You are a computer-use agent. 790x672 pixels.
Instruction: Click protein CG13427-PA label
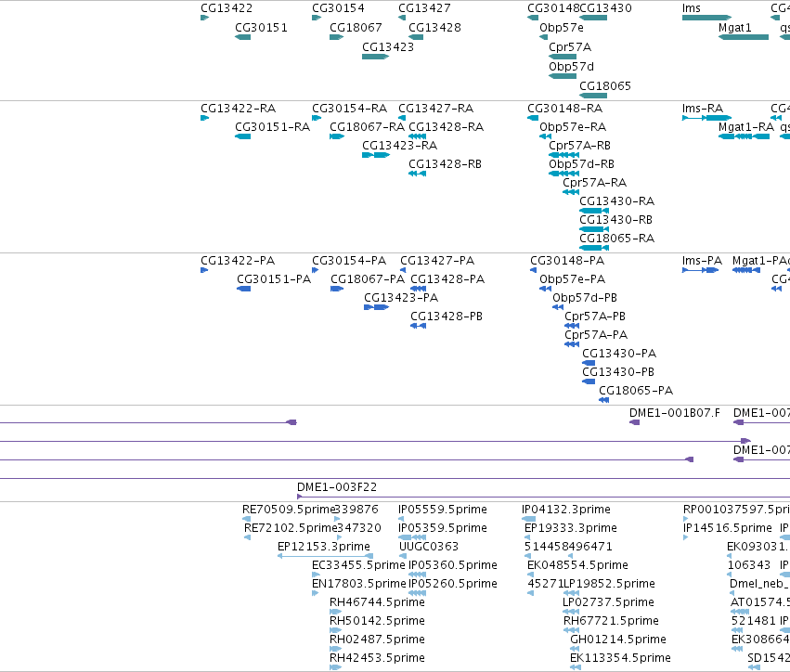tap(437, 261)
